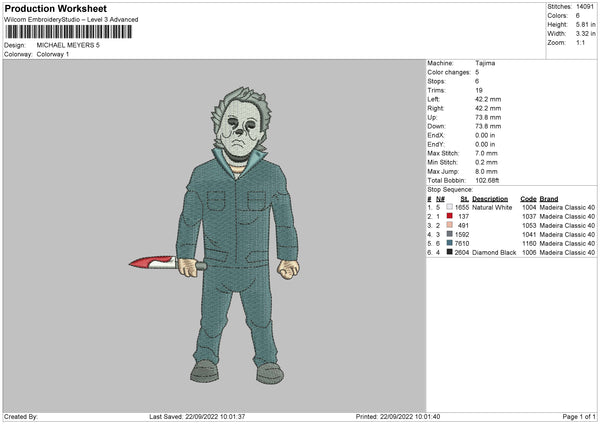Select the gray thread swatch code 1041

(449, 234)
